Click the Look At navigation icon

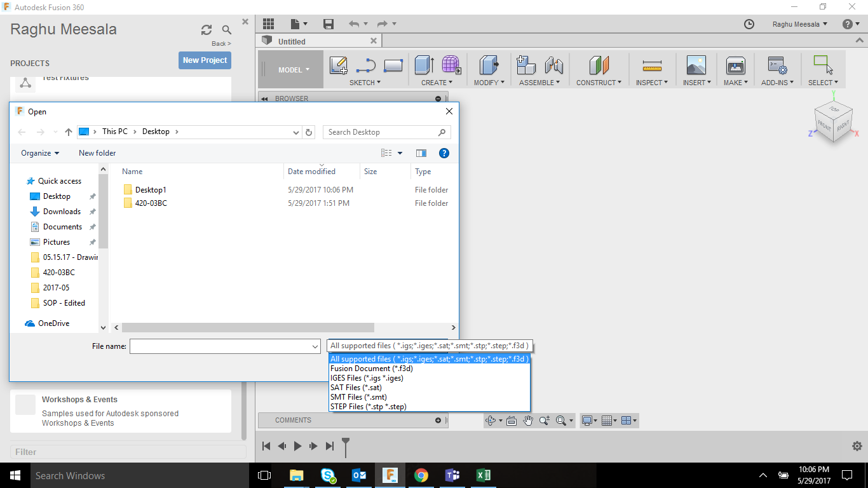click(511, 421)
